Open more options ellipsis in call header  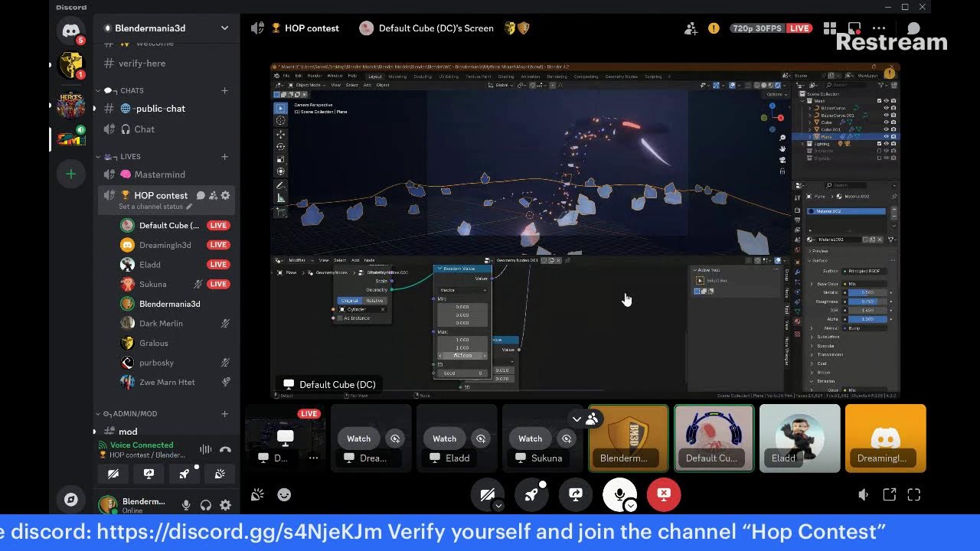[879, 28]
